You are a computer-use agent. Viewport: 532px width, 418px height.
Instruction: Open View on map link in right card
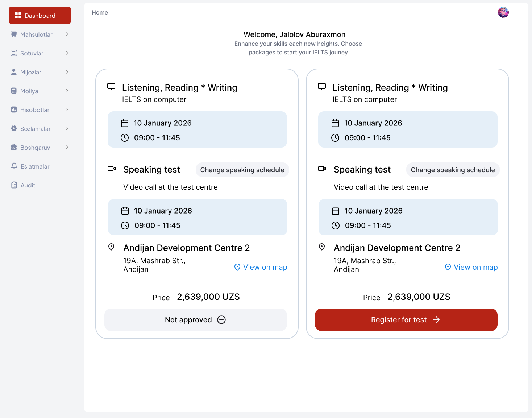(471, 267)
